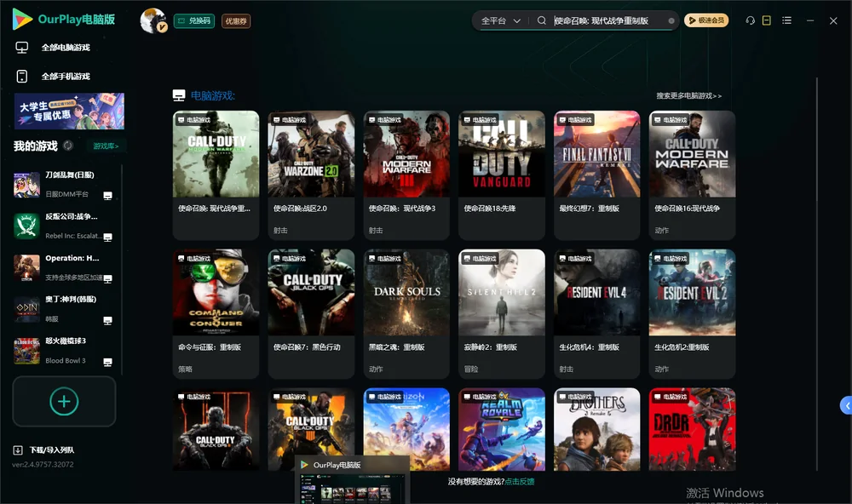
Task: Click the magnifier search icon
Action: pos(542,20)
